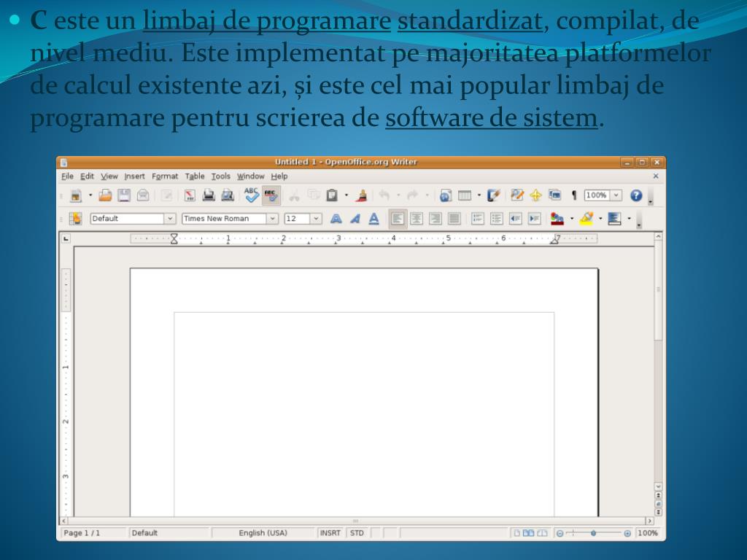This screenshot has height=560, width=747.
Task: Open the View menu
Action: pos(109,176)
